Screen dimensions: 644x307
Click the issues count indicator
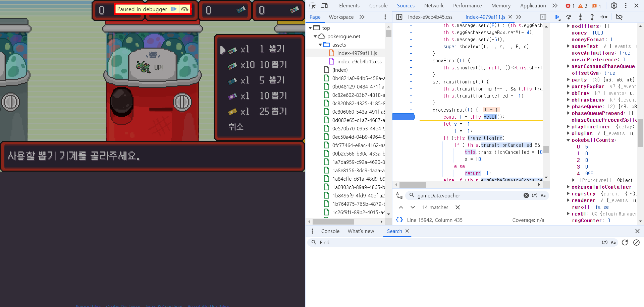coord(596,6)
